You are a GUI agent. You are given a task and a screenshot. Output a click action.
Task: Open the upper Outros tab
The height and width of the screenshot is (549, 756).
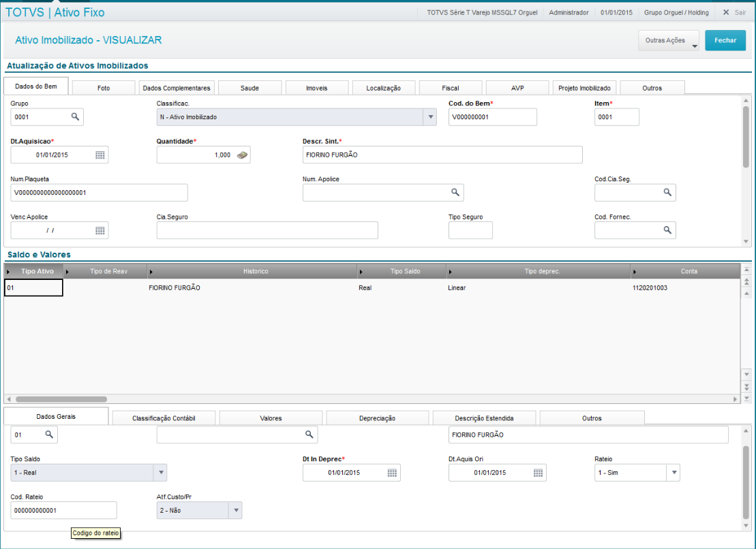(652, 88)
